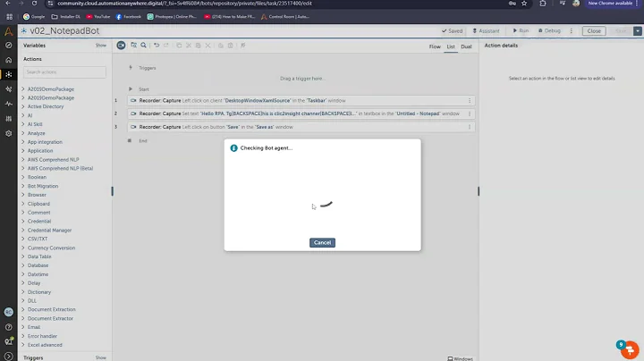
Task: Expand the left sidebar with the arrow icon
Action: (8, 356)
